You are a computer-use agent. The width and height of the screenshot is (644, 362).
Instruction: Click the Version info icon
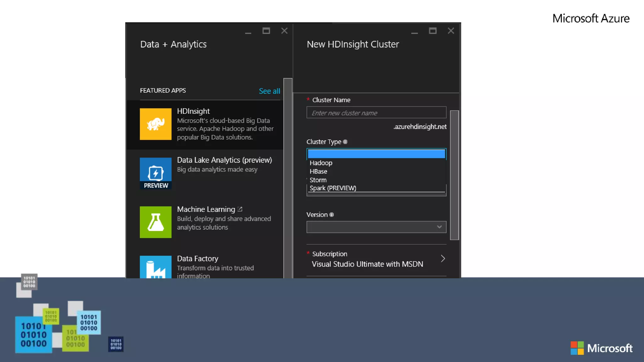coord(331,215)
